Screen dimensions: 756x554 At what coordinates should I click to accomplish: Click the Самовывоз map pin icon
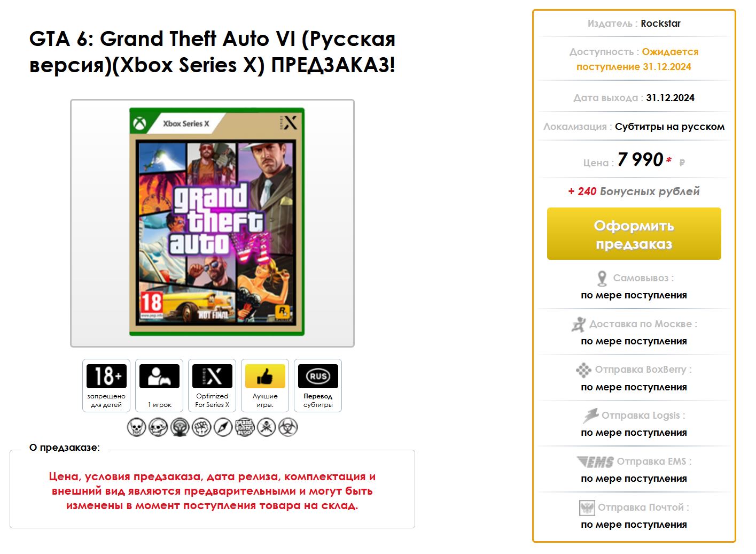point(602,279)
